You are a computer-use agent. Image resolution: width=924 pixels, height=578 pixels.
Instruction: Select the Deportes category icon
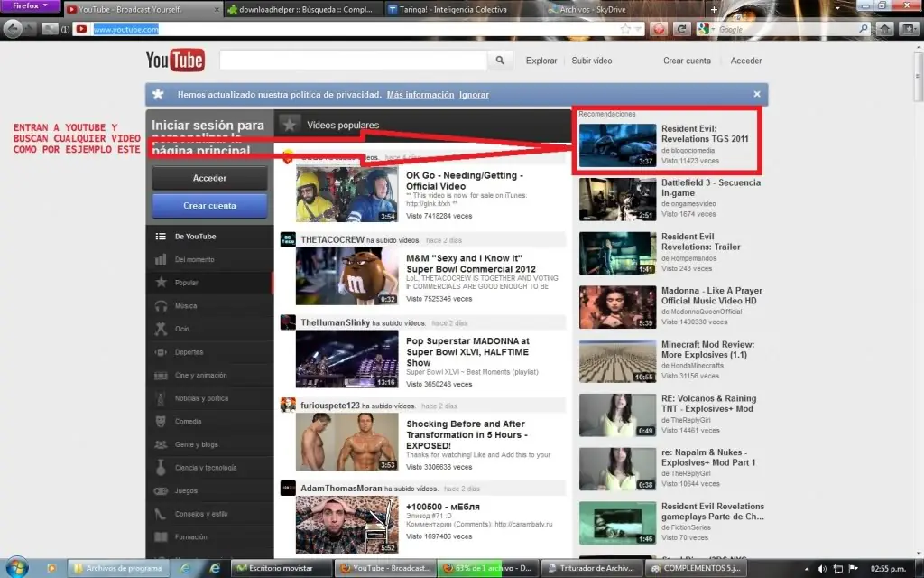161,352
